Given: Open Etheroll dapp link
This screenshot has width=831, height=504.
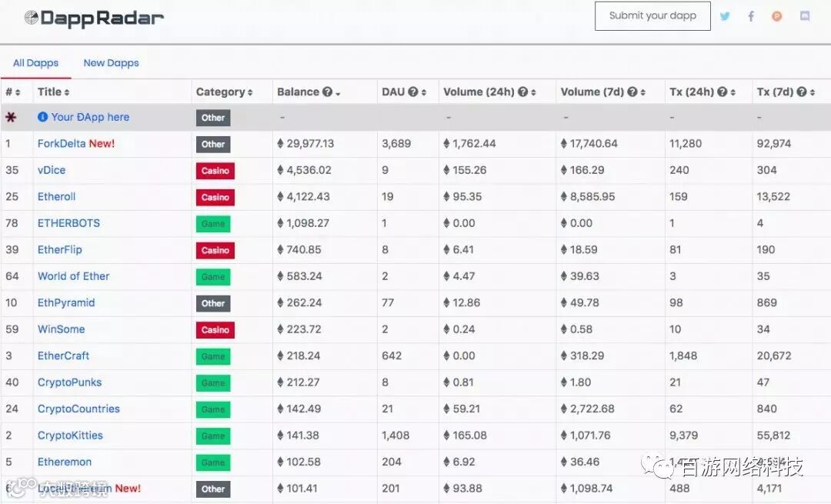Looking at the screenshot, I should point(56,197).
